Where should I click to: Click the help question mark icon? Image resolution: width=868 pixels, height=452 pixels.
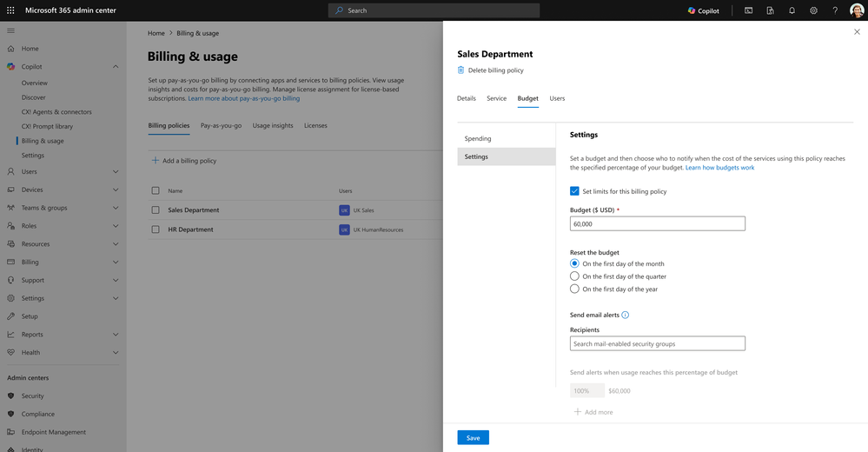835,10
